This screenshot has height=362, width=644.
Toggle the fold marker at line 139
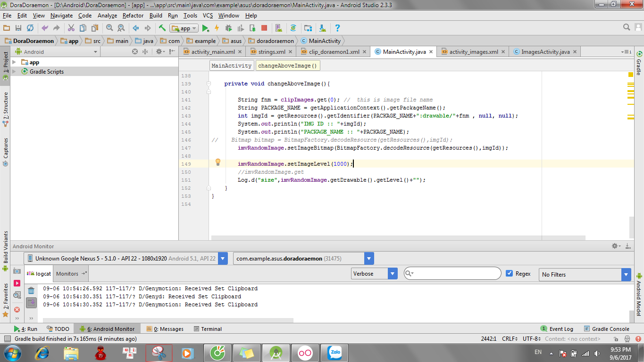pyautogui.click(x=209, y=84)
